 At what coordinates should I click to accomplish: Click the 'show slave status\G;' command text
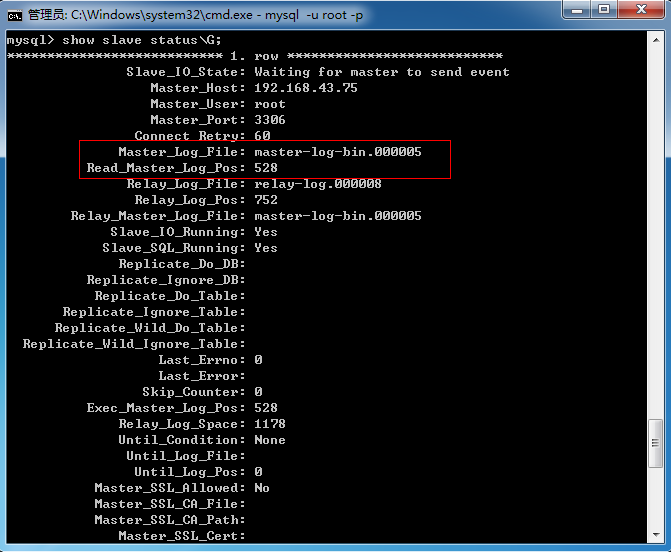142,40
